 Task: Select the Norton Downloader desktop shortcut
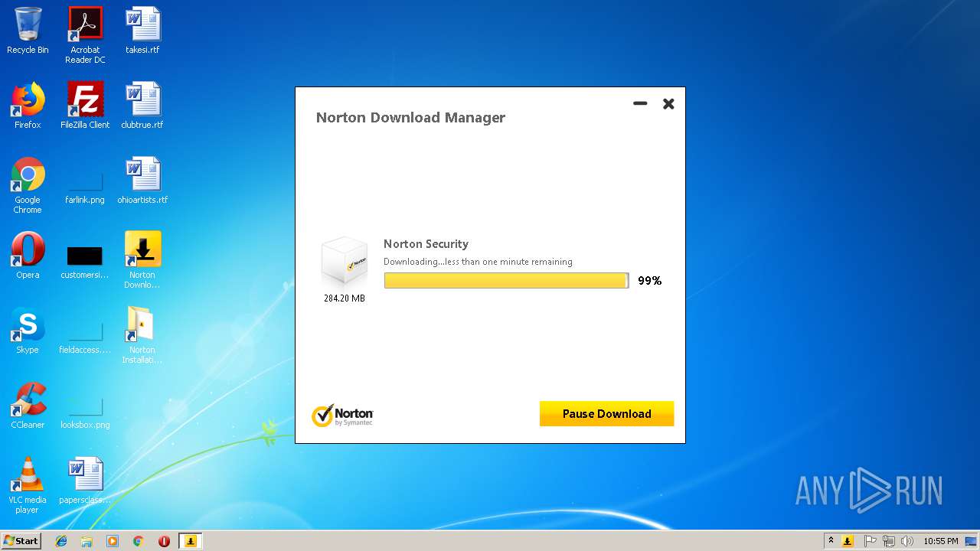tap(142, 260)
